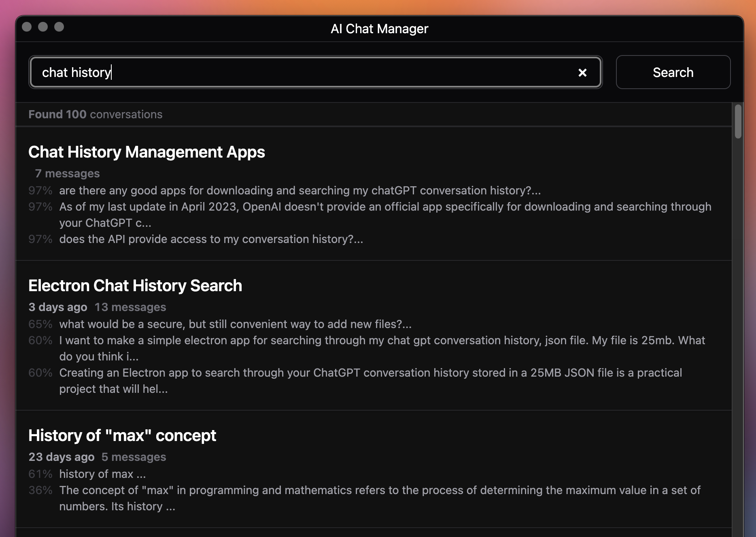Click the results list scrollbar thumb
Viewport: 756px width, 537px height.
(738, 121)
